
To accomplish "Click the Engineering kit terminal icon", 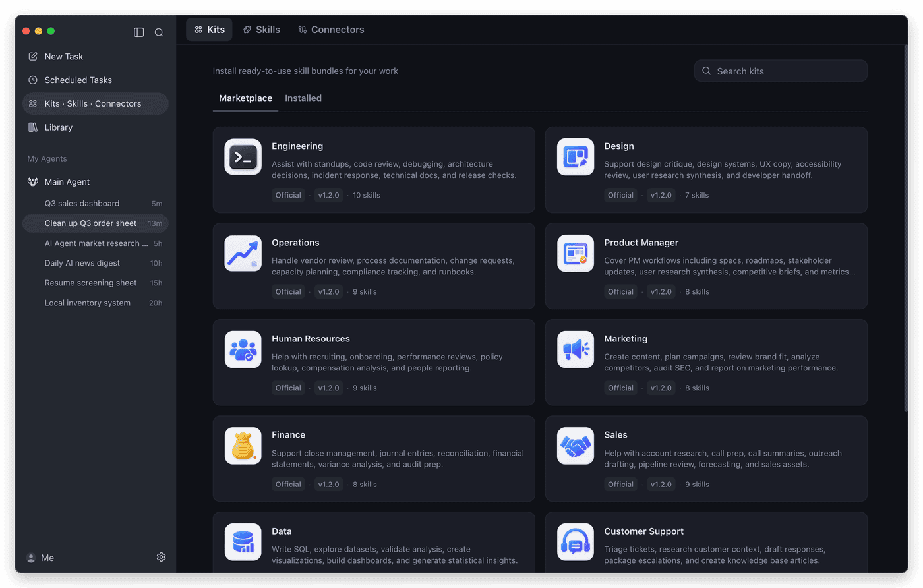I will click(x=243, y=157).
